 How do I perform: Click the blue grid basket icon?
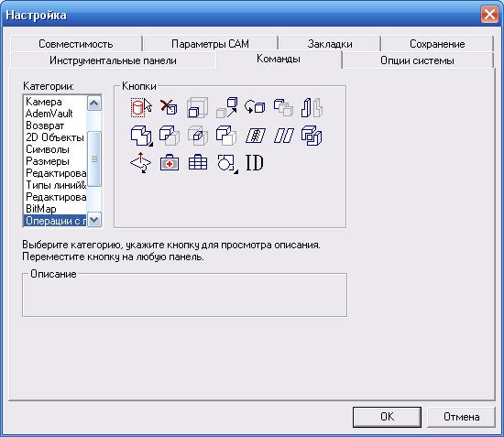(x=198, y=162)
